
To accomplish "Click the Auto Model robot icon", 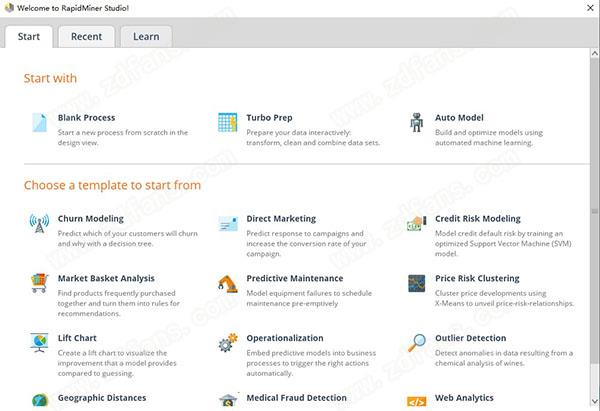I will coord(416,122).
